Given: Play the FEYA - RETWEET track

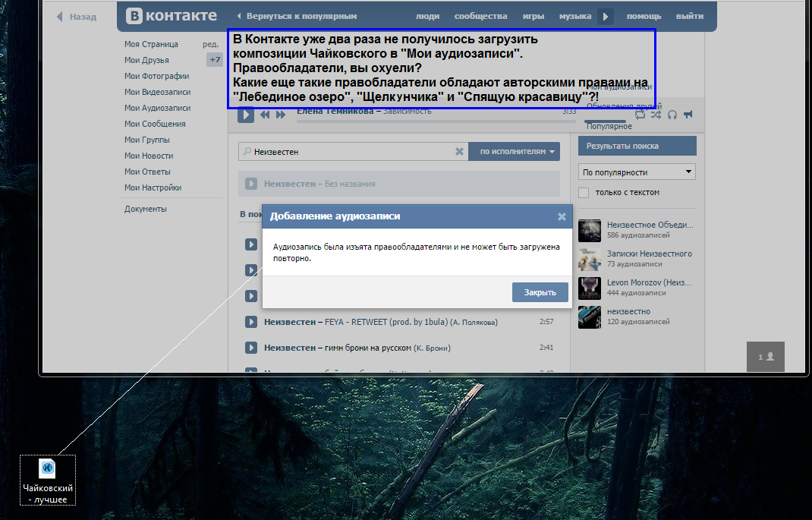Looking at the screenshot, I should coord(251,322).
